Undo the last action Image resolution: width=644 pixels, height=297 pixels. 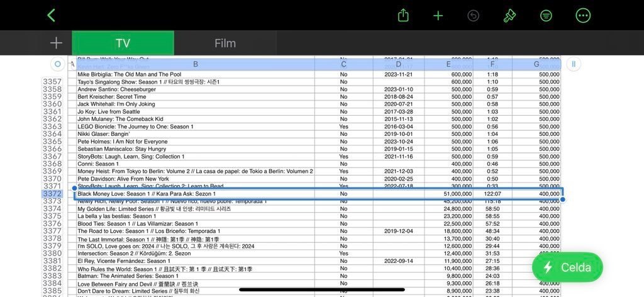pos(474,16)
